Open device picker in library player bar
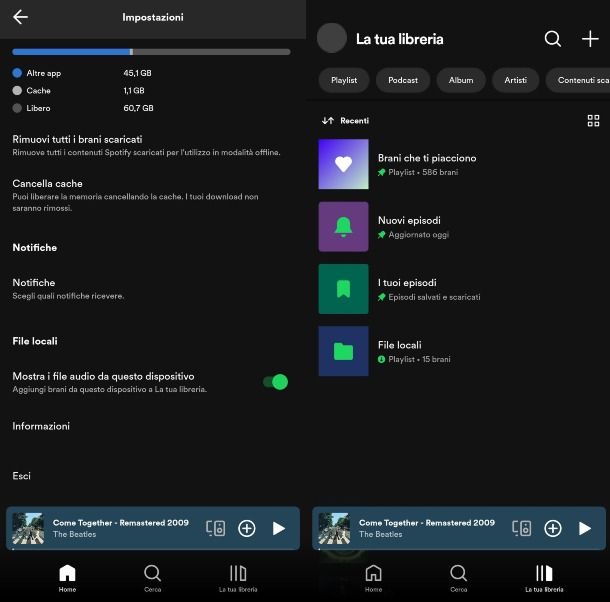610x602 pixels. pyautogui.click(x=522, y=528)
